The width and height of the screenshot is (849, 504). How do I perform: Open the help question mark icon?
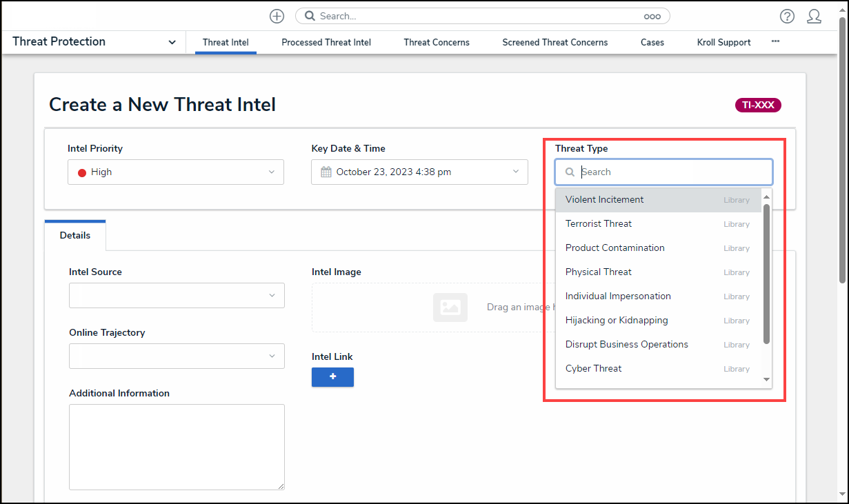787,16
